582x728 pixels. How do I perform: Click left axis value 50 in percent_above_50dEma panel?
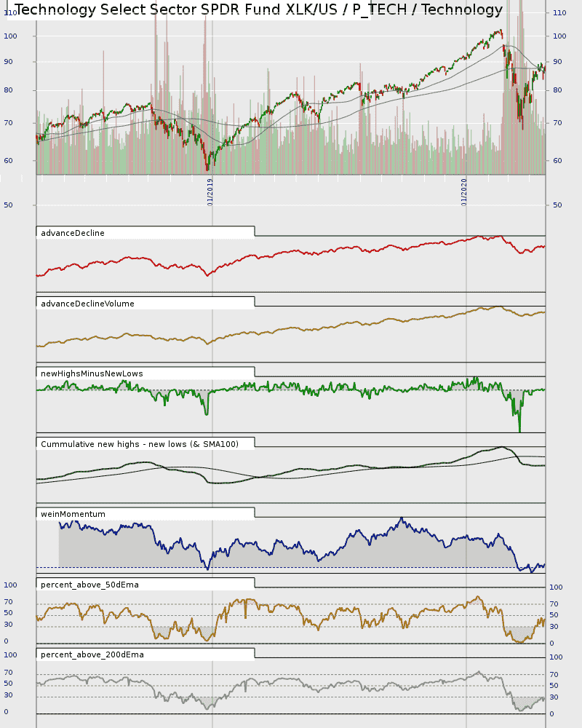8,613
